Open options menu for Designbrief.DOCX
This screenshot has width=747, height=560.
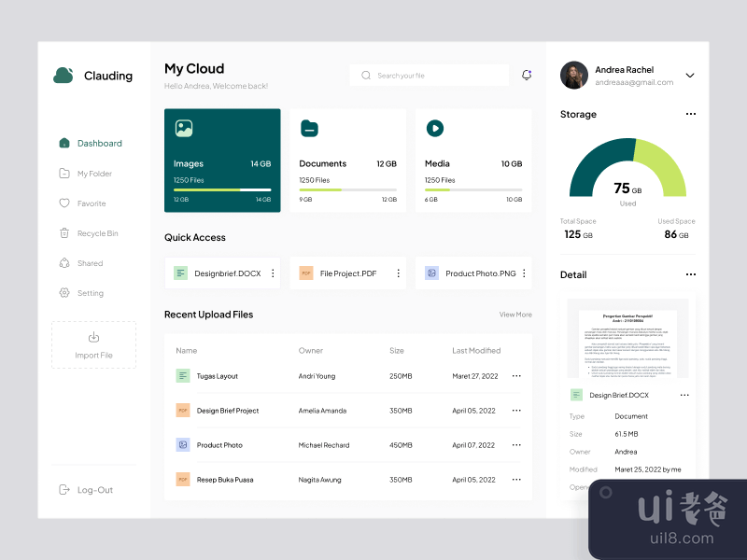coord(273,273)
